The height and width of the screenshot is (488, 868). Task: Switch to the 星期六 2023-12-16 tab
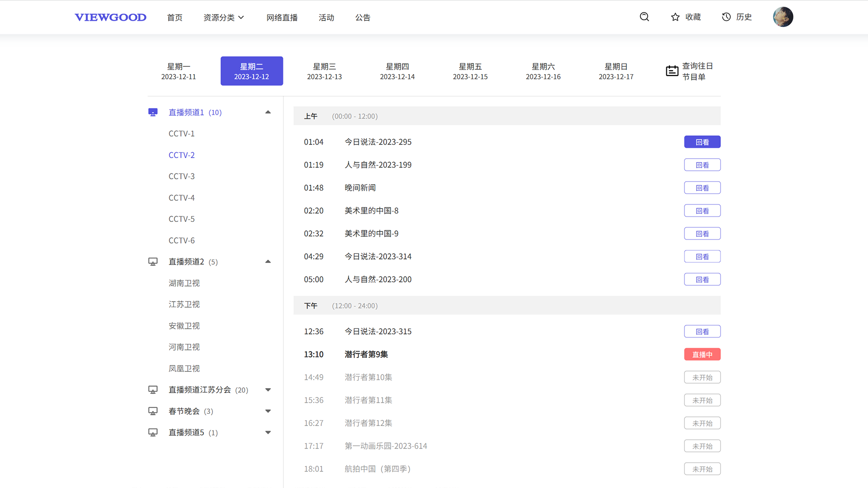(x=543, y=71)
